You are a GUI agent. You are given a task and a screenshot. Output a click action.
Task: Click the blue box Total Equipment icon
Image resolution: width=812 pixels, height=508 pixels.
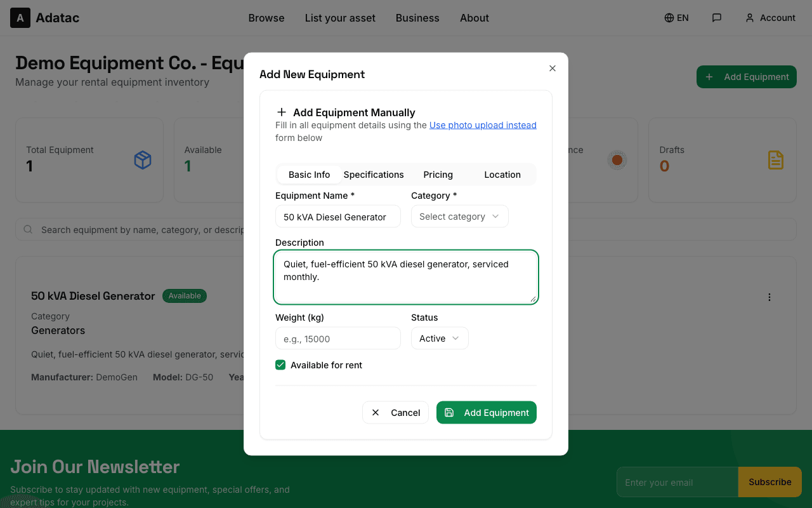(x=143, y=160)
